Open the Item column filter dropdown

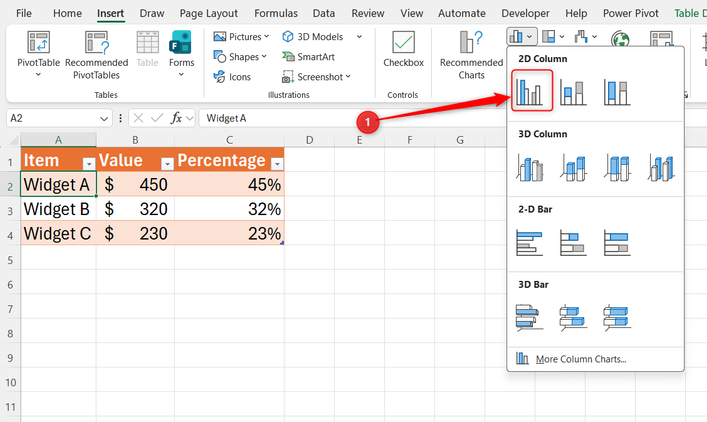[89, 164]
